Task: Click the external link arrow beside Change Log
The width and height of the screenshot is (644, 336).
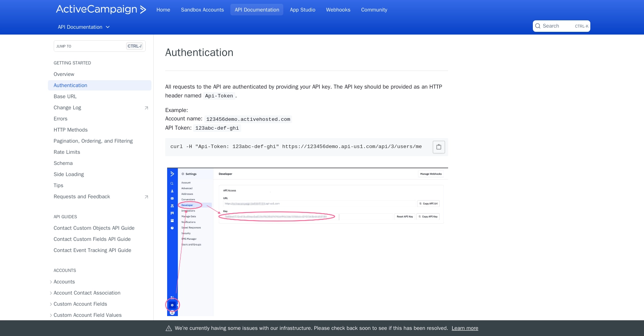Action: click(x=146, y=108)
